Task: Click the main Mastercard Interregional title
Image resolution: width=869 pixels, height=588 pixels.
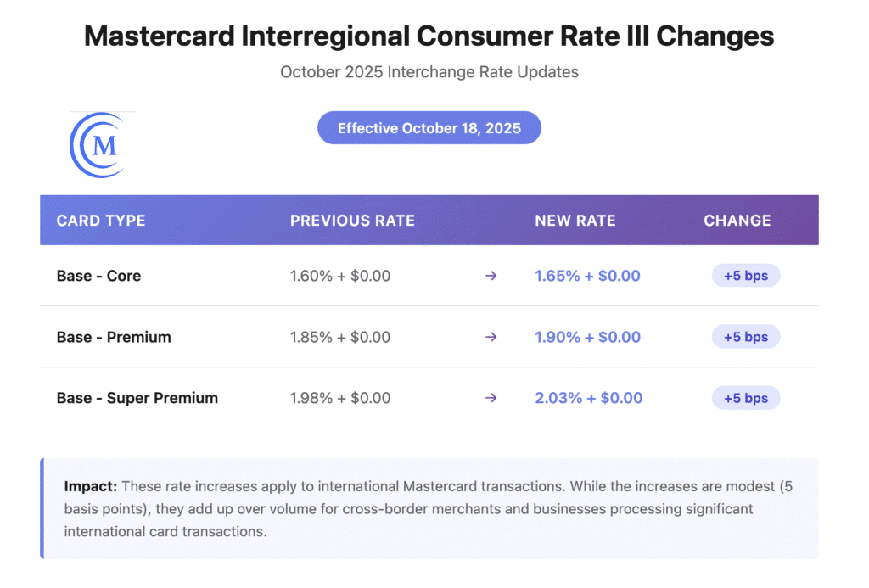Action: click(429, 36)
